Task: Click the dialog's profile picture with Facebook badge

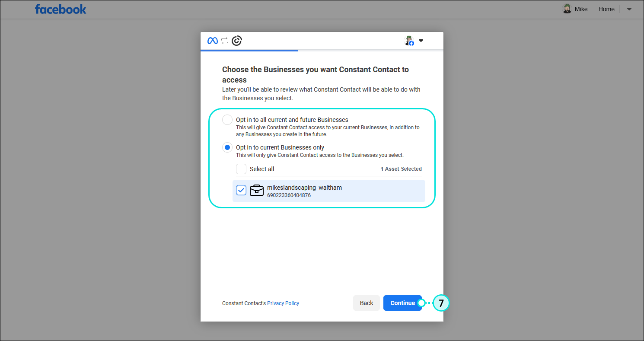Action: tap(408, 41)
